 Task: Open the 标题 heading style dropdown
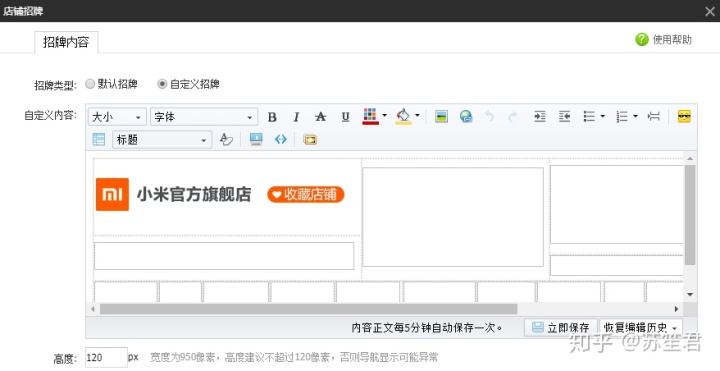tap(162, 140)
